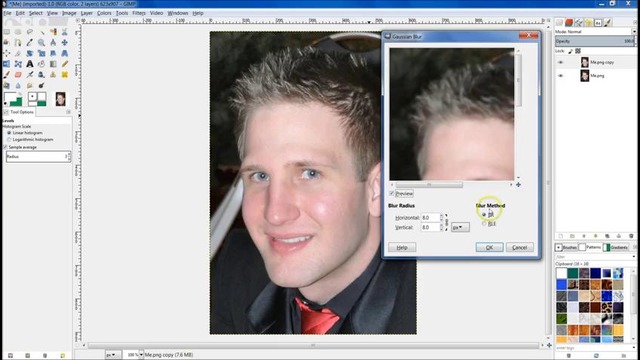Select the Alignment tool

[x=6, y=53]
